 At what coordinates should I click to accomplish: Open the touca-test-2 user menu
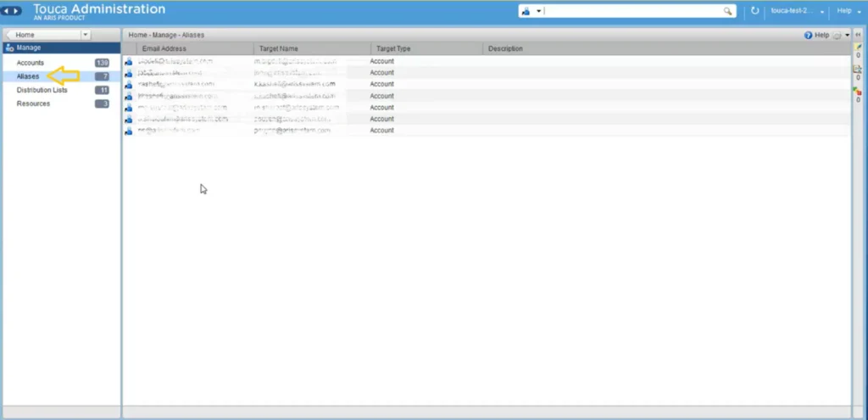pos(797,11)
